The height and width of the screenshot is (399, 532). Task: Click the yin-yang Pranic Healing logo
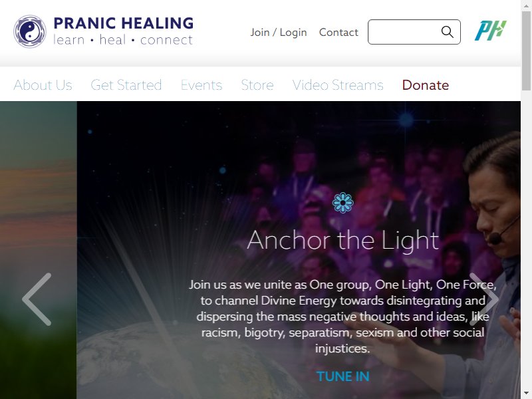click(30, 31)
